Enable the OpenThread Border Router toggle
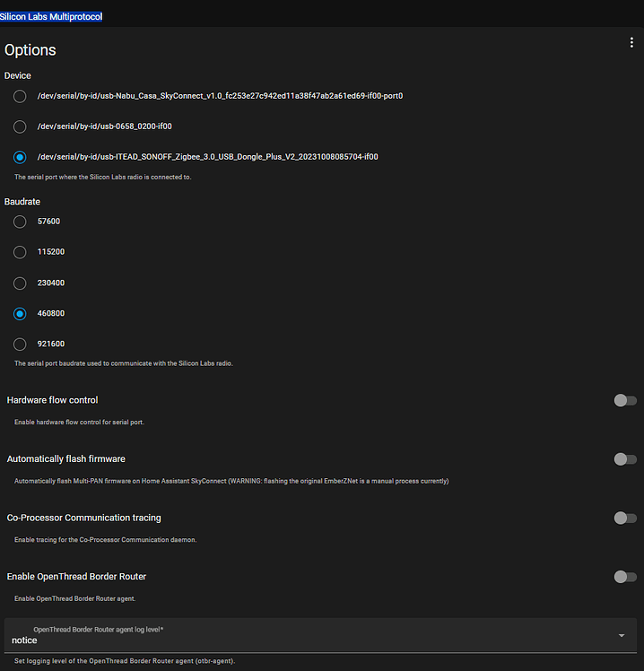644x671 pixels. (624, 577)
